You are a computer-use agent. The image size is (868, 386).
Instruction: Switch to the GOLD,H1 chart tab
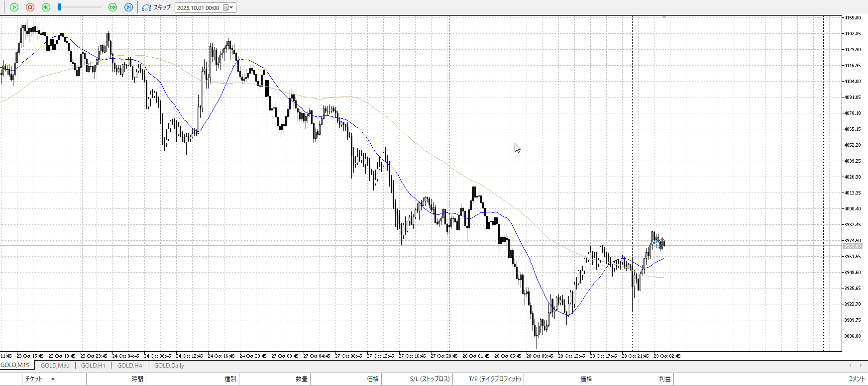point(93,366)
